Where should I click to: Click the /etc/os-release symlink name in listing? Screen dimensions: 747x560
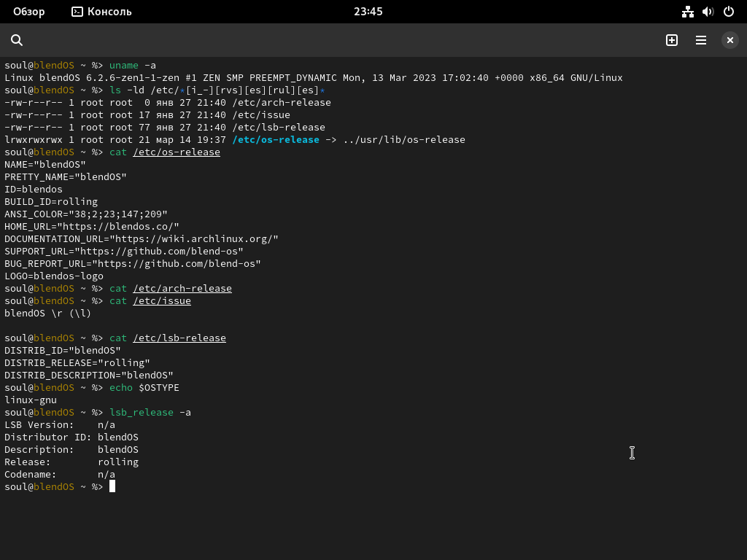(276, 139)
